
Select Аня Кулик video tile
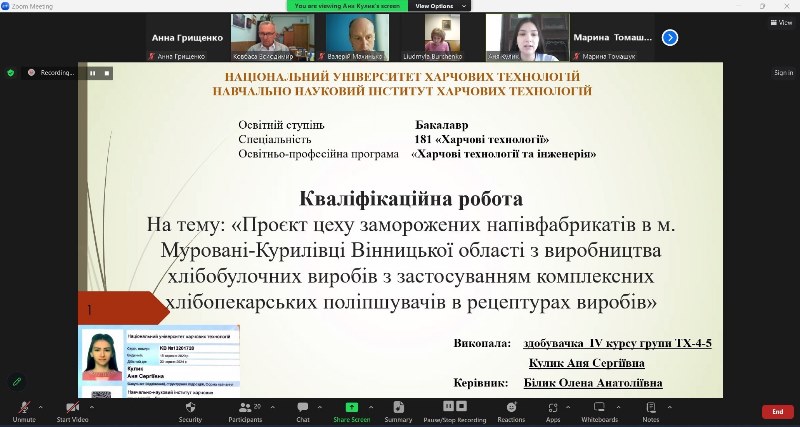coord(527,38)
